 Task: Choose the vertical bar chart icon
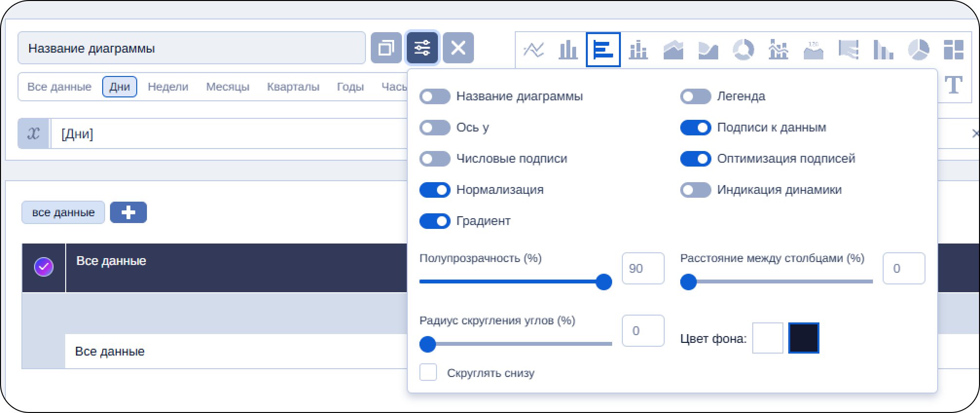568,50
